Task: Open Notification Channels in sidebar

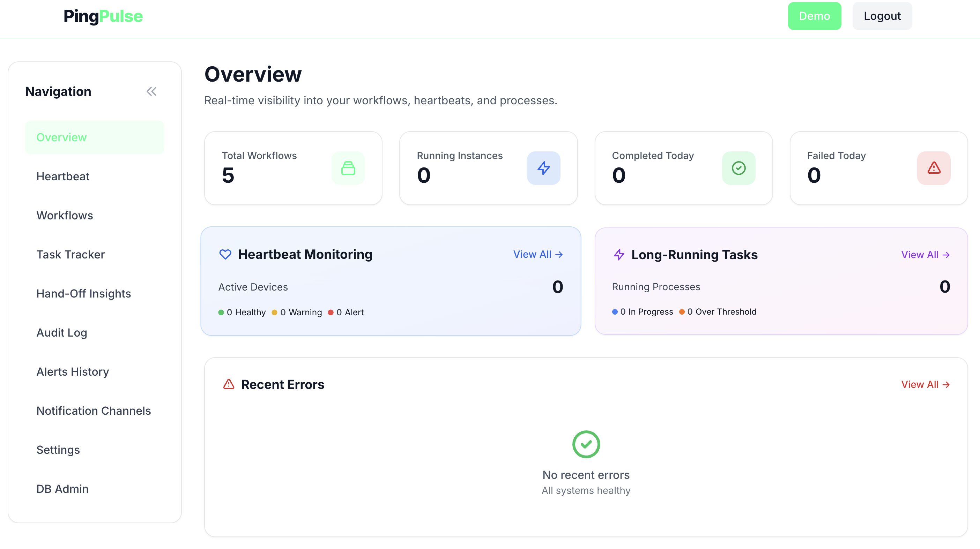Action: pyautogui.click(x=94, y=411)
